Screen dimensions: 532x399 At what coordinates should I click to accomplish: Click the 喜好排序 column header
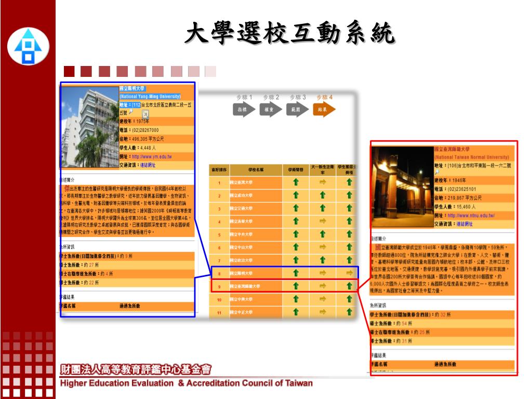[x=219, y=170]
